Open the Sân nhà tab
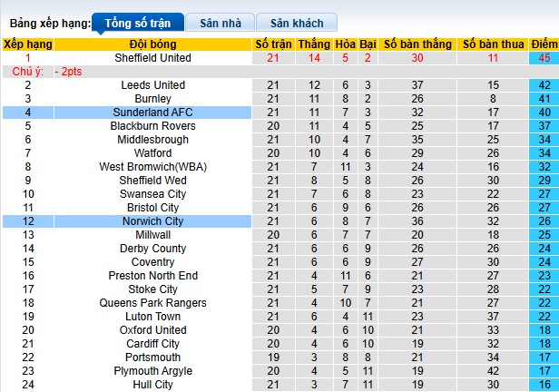 219,22
